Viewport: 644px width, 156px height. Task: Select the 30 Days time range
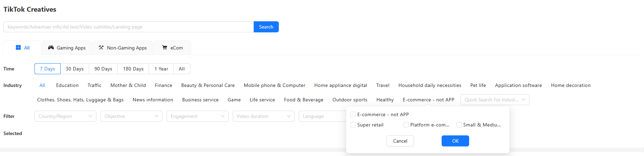(75, 69)
